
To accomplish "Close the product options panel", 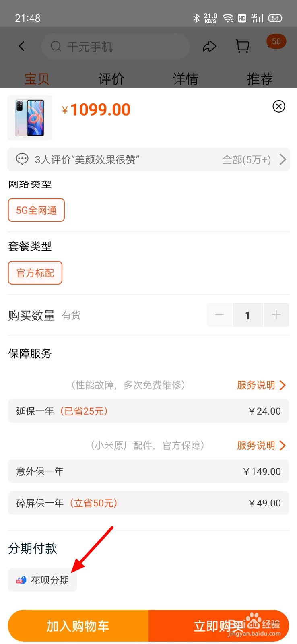I will [x=279, y=106].
